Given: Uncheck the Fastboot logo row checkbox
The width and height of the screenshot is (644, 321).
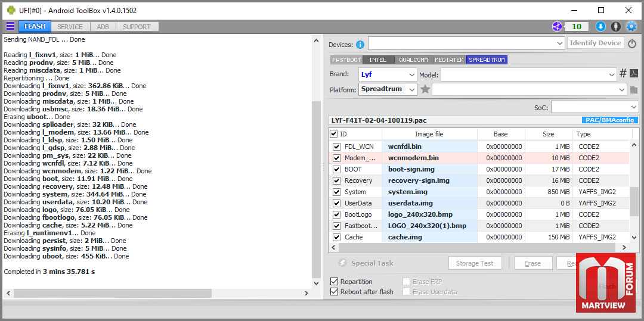Looking at the screenshot, I should (337, 226).
